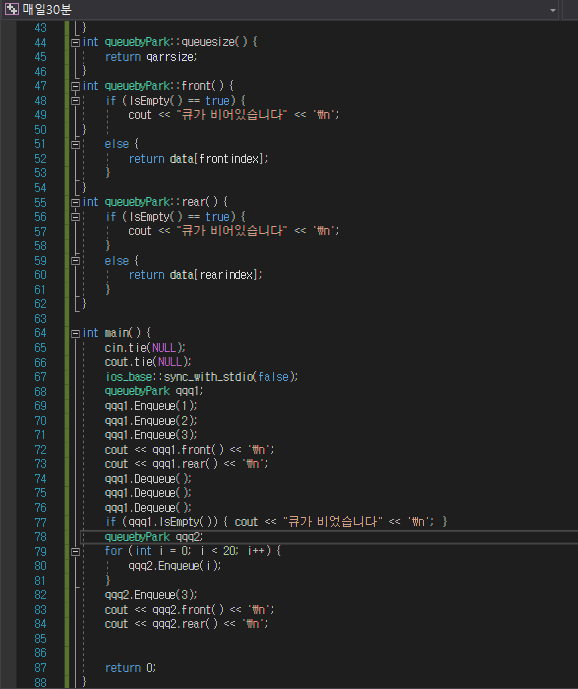Click on 'return data[frontindex];' line

[198, 159]
